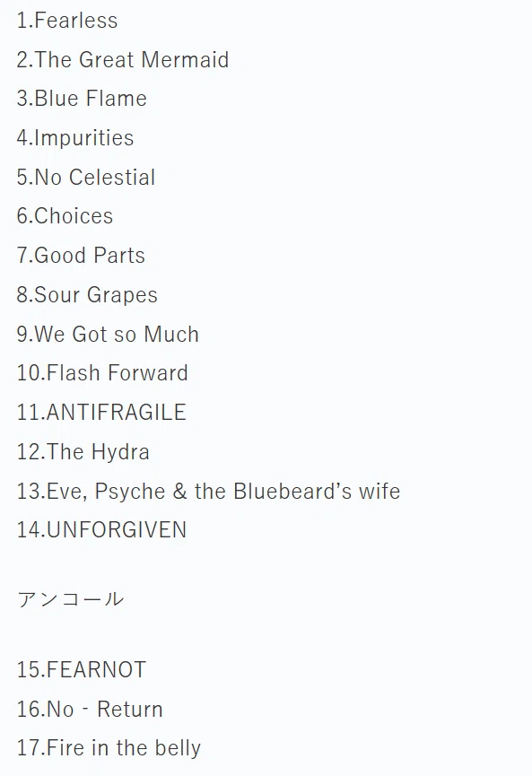Click the song title Fearless
Image resolution: width=532 pixels, height=776 pixels.
[75, 21]
